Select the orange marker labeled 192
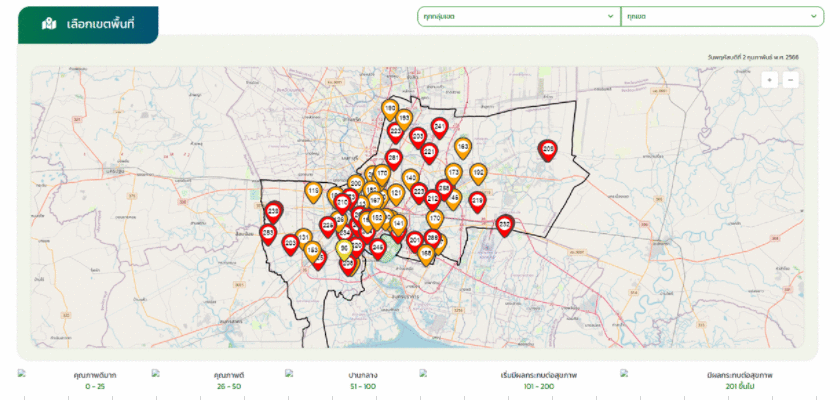This screenshot has width=840, height=400. [478, 173]
